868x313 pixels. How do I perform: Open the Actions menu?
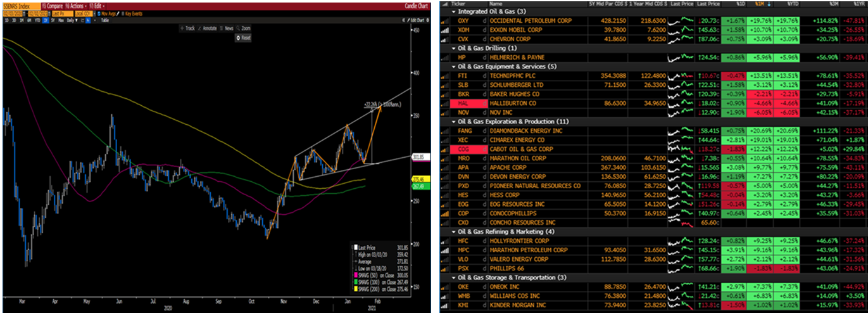76,6
